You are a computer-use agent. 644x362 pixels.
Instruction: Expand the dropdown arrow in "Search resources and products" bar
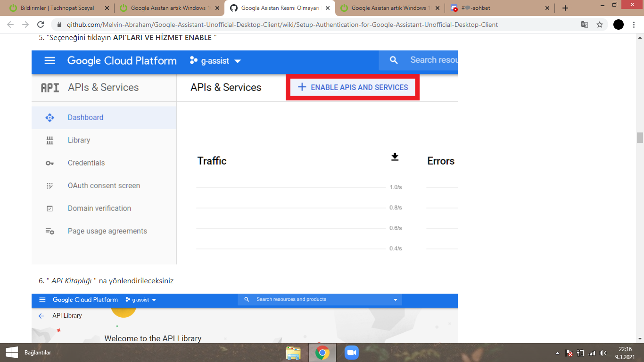coord(396,300)
